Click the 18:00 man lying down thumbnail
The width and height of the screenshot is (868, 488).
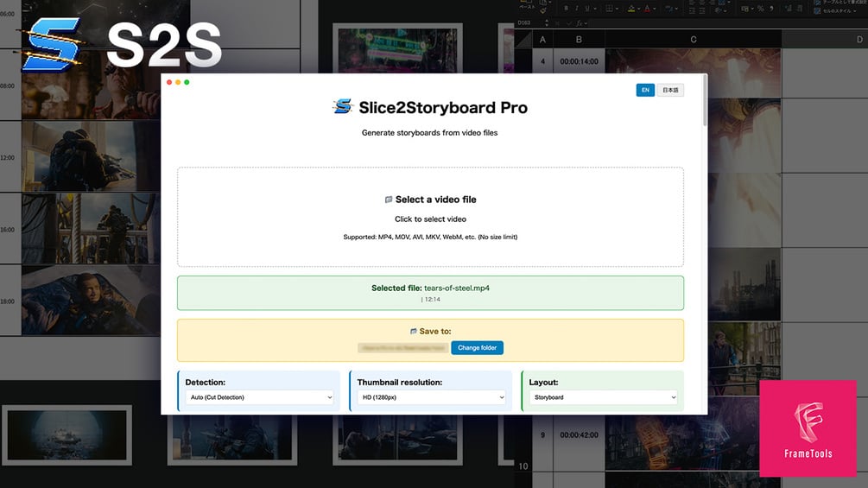pos(91,301)
